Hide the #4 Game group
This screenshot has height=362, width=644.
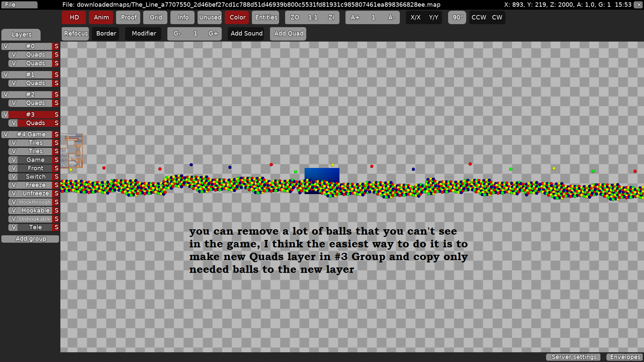6,134
